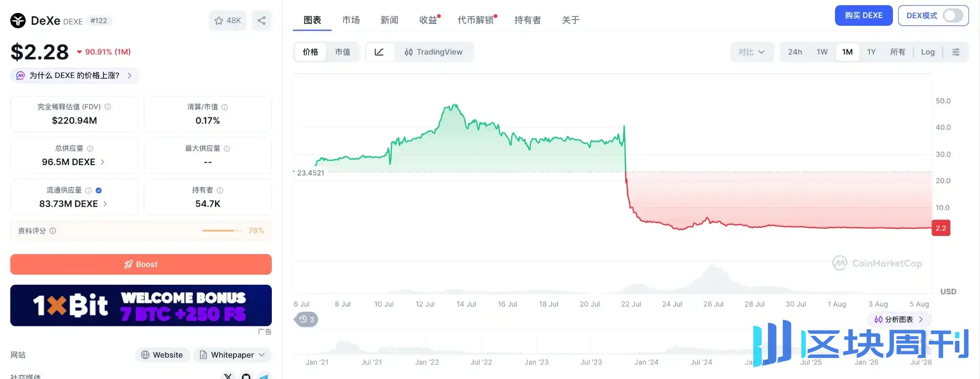The image size is (980, 379).
Task: Open the 新闻 news tab
Action: pyautogui.click(x=389, y=20)
